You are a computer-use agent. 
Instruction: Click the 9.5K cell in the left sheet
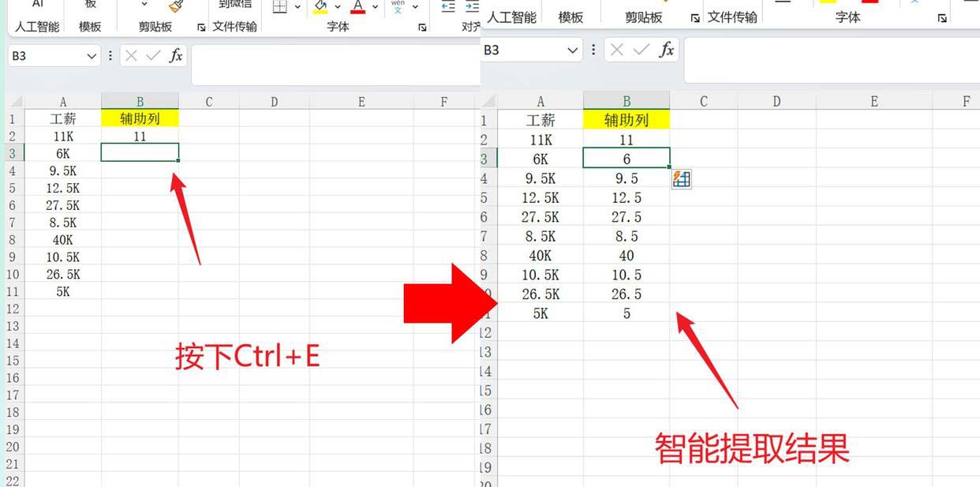(63, 170)
